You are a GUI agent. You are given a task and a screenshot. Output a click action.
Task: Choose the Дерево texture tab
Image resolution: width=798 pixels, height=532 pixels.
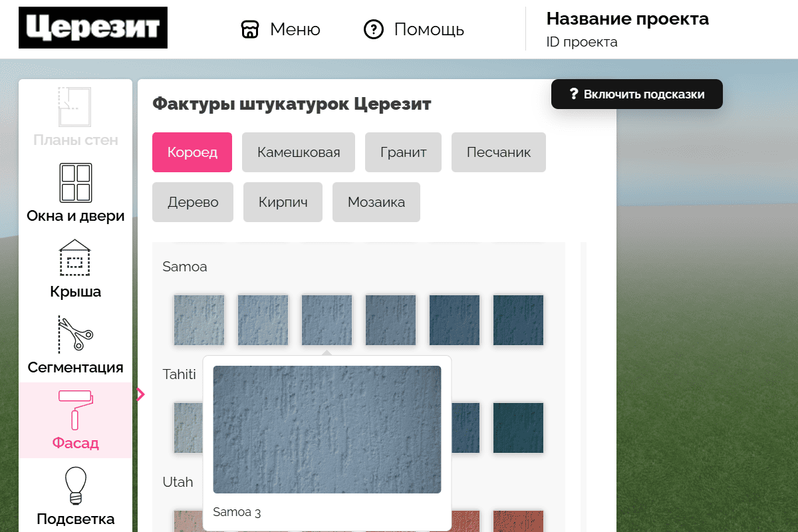point(193,202)
